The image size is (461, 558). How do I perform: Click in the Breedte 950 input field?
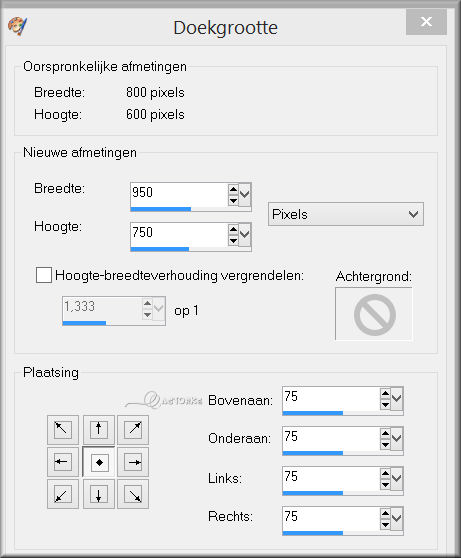179,194
